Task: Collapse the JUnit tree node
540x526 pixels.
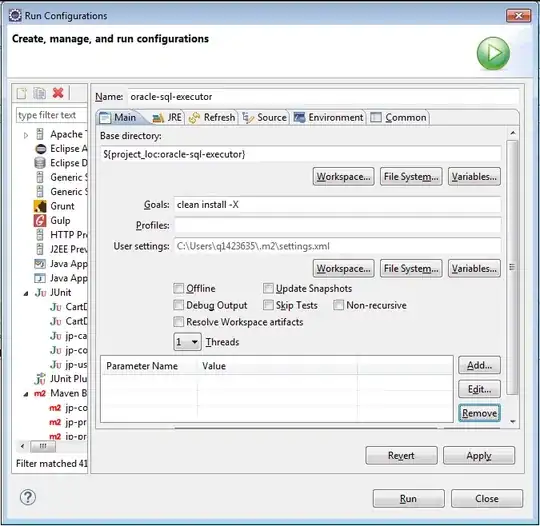Action: coord(26,293)
